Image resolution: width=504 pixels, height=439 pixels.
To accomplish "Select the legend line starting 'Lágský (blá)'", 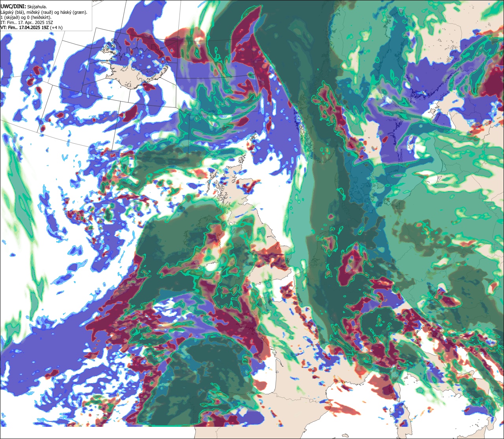I will coord(44,12).
